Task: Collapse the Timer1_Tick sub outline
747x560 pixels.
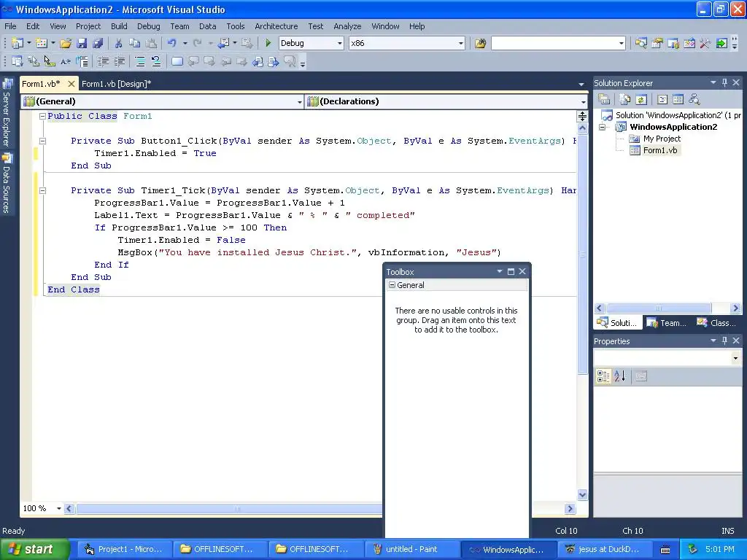Action: pos(42,190)
